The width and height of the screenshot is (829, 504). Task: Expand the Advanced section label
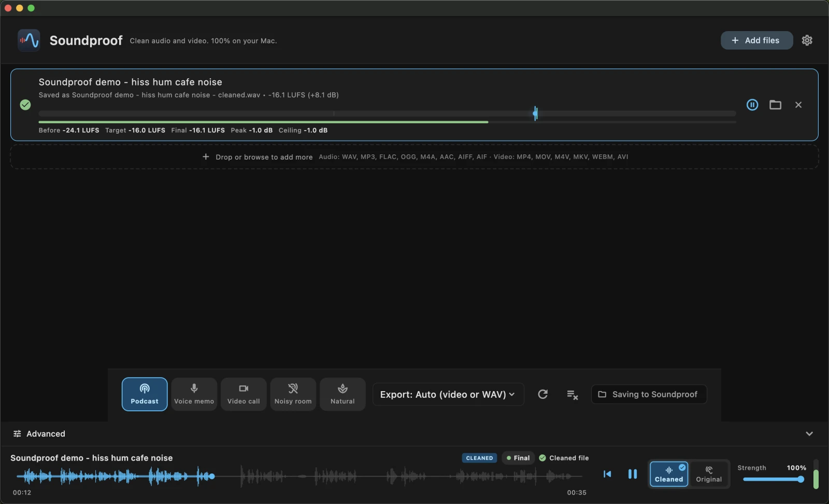pos(46,434)
